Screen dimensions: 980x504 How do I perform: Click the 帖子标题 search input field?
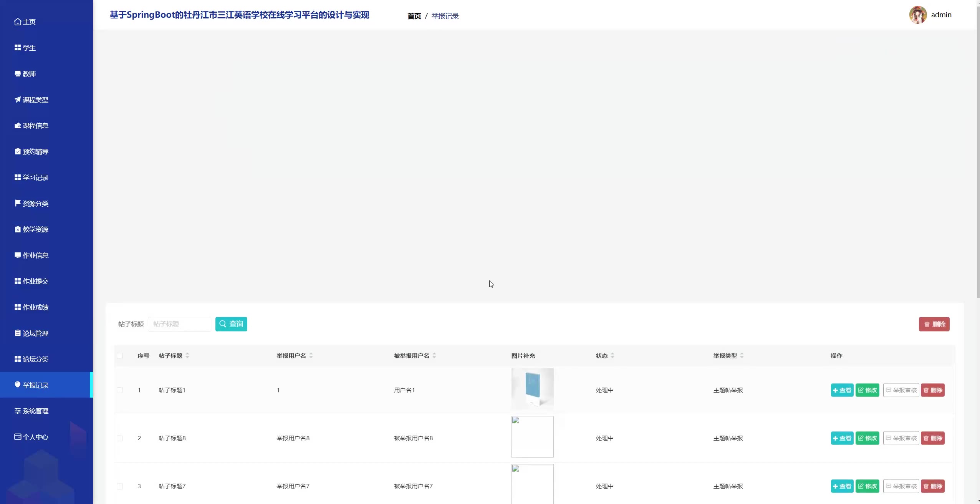pos(179,324)
